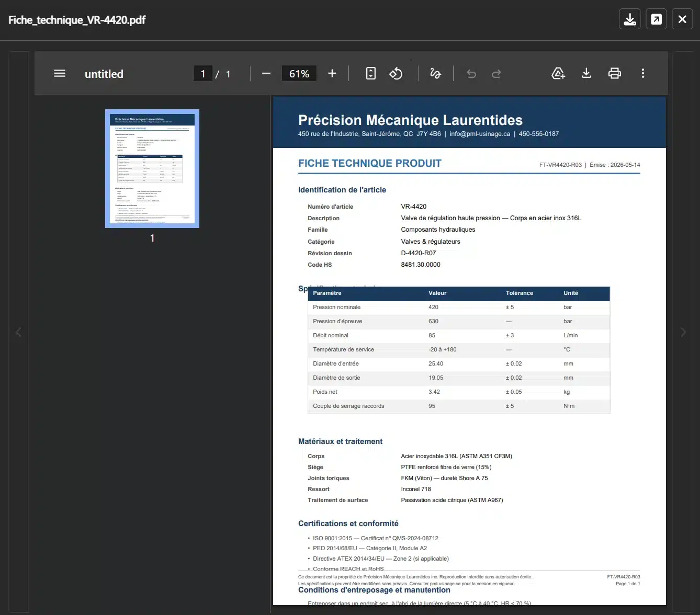
Task: Edit the page number field
Action: (x=203, y=74)
